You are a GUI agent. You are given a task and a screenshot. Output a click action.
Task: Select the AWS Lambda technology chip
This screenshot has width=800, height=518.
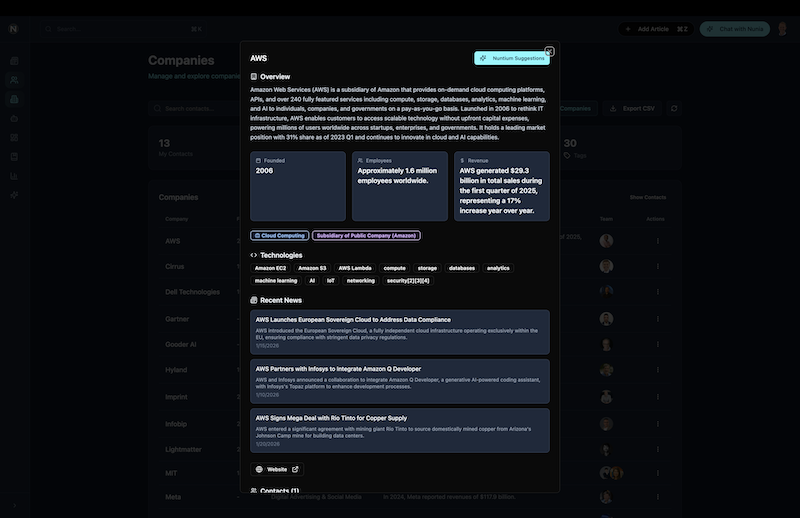tap(355, 268)
